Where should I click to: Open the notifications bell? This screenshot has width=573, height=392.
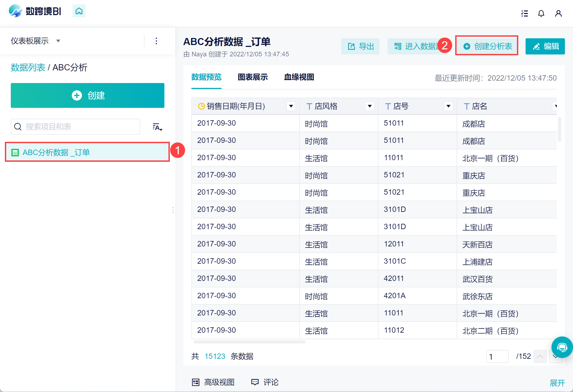point(541,13)
